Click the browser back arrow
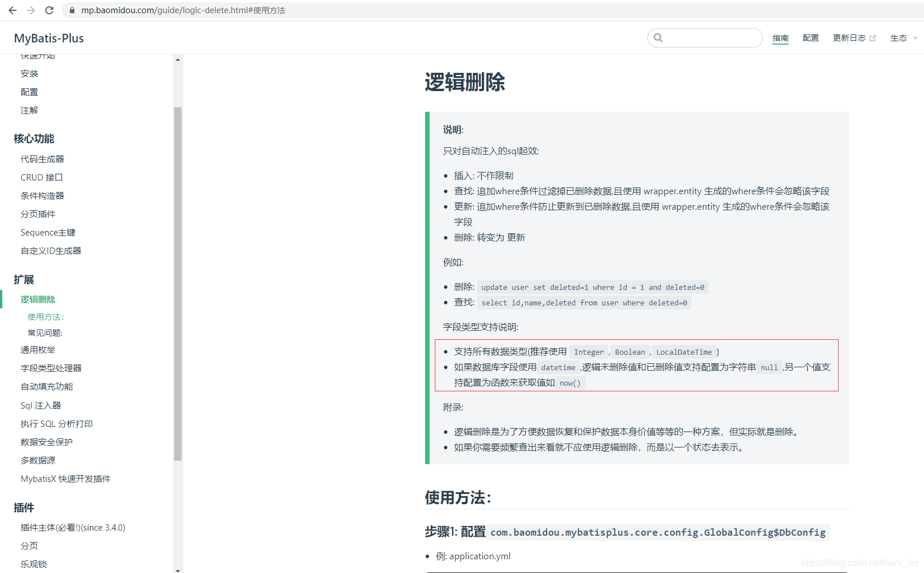 (13, 10)
